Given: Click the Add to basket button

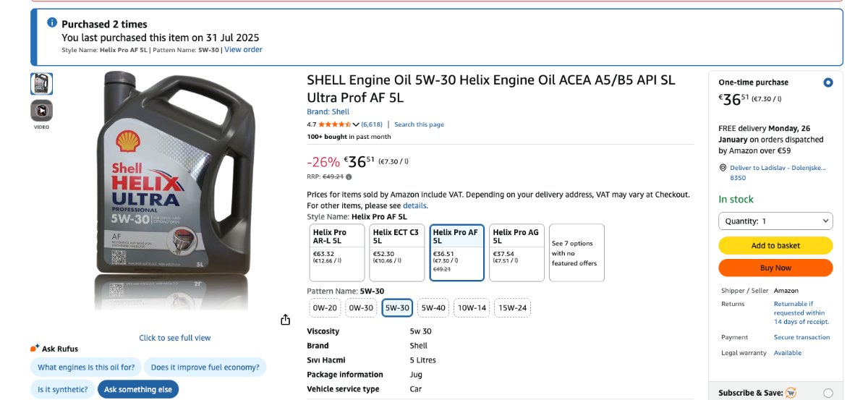Looking at the screenshot, I should 775,245.
